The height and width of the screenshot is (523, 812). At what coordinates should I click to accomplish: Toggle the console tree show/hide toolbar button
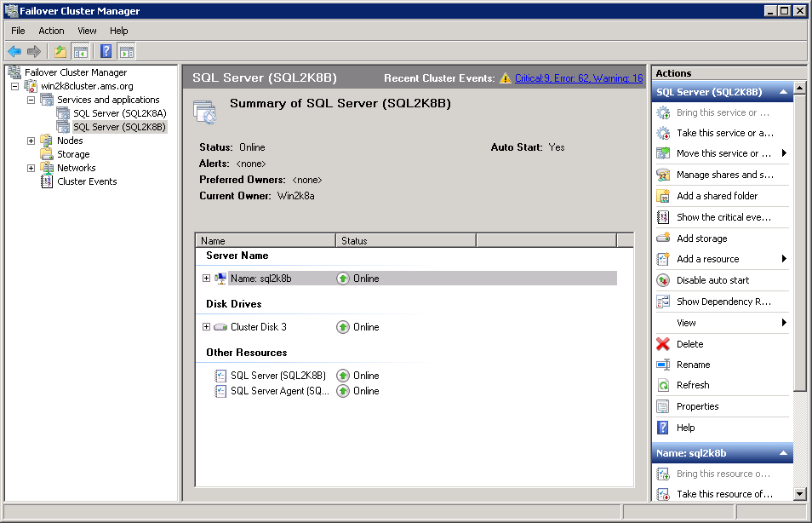(x=80, y=51)
